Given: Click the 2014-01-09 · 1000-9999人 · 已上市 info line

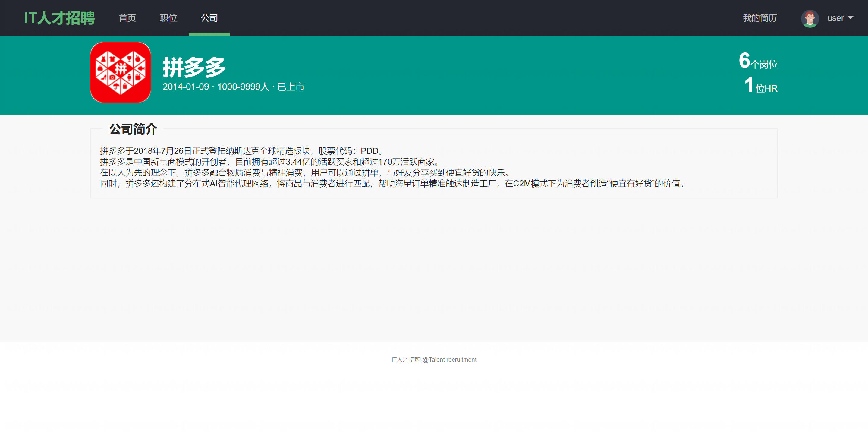Looking at the screenshot, I should pos(234,87).
